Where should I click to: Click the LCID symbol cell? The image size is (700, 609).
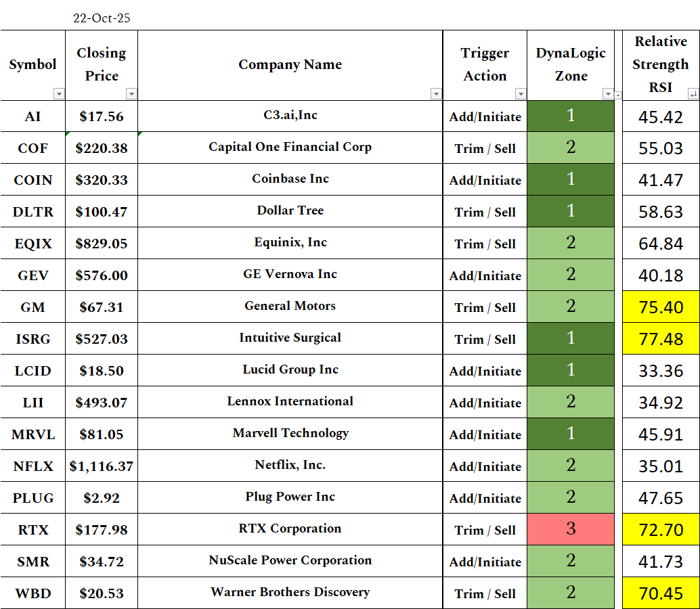(33, 371)
